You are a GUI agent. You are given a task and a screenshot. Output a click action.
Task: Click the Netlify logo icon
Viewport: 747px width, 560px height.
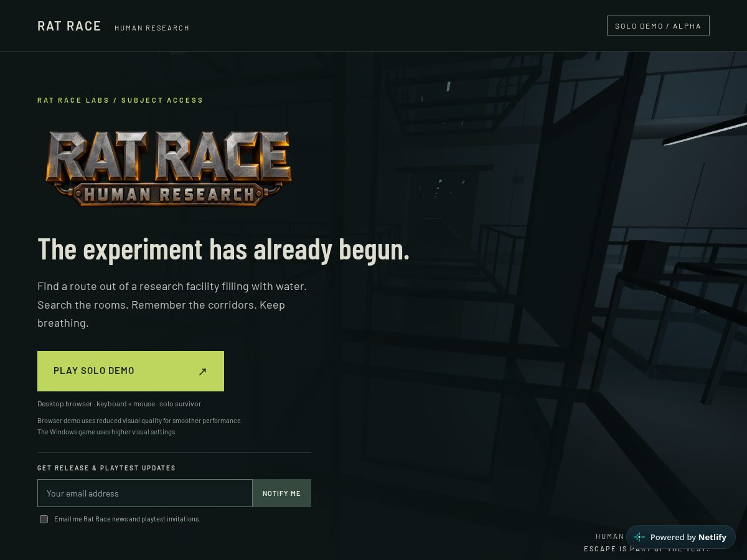pyautogui.click(x=639, y=537)
